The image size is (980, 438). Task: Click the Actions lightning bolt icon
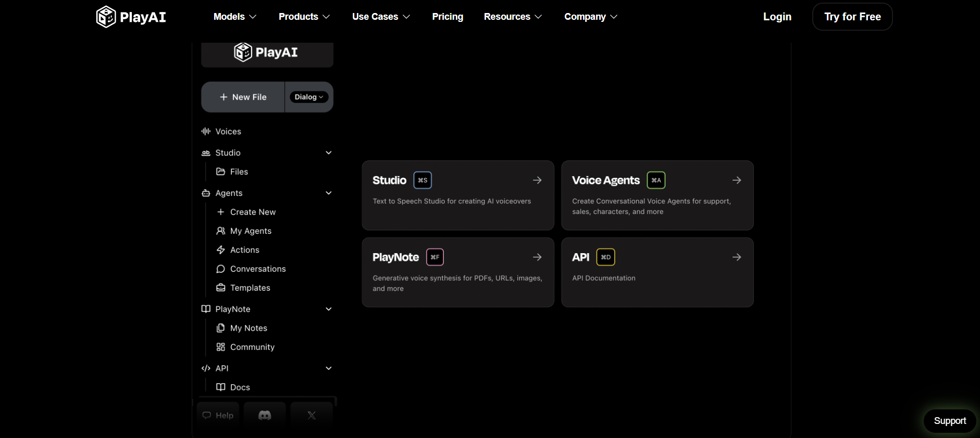coord(221,250)
